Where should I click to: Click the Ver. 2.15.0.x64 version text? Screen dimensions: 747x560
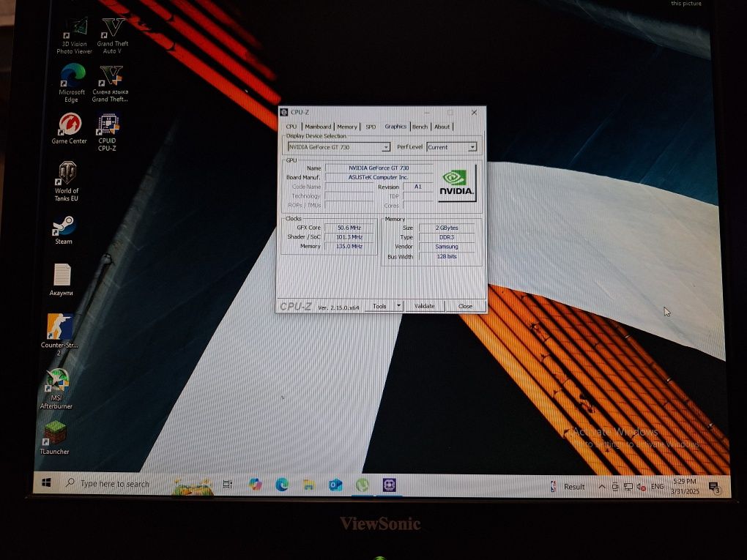338,307
